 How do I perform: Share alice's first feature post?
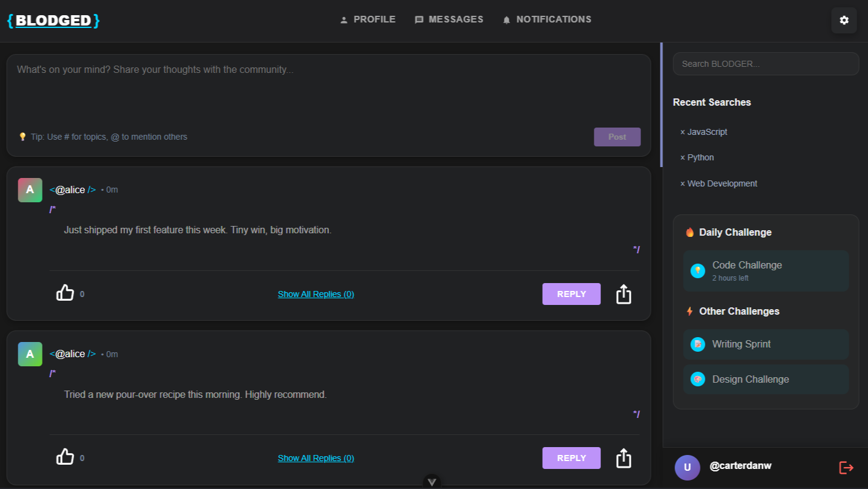[623, 294]
